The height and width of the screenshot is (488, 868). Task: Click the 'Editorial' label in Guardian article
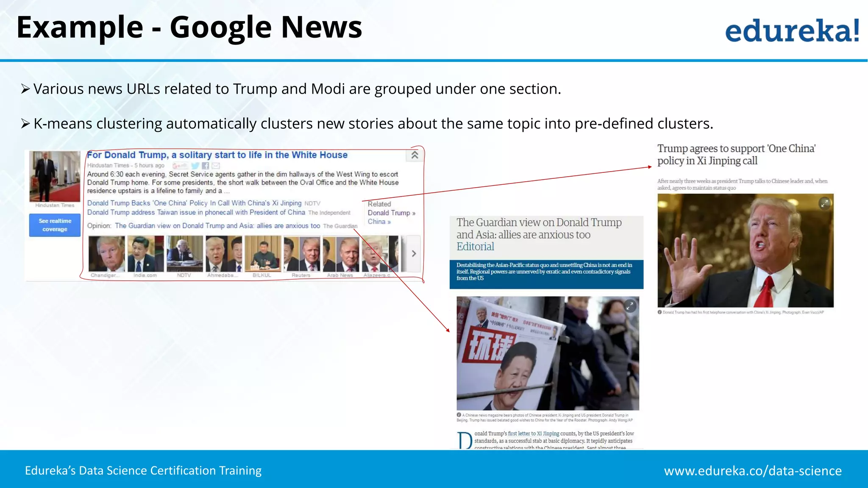(x=475, y=247)
